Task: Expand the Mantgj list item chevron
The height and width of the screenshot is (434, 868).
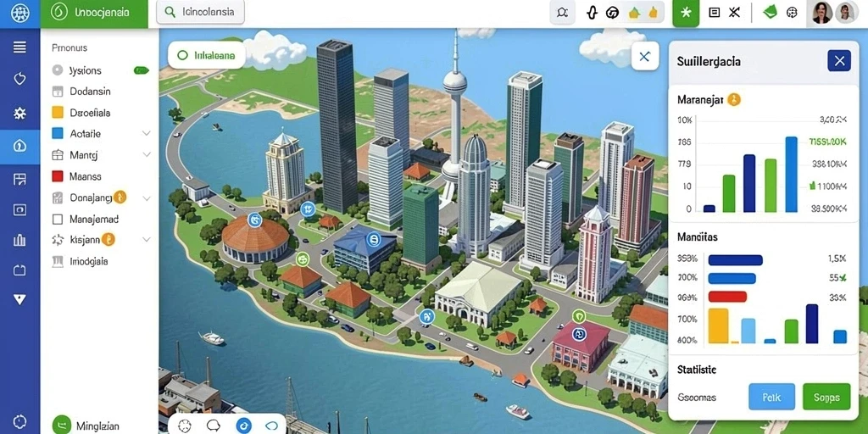Action: point(146,155)
